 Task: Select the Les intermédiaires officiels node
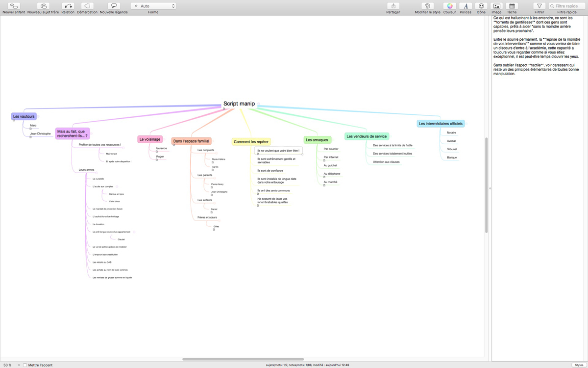pyautogui.click(x=441, y=124)
